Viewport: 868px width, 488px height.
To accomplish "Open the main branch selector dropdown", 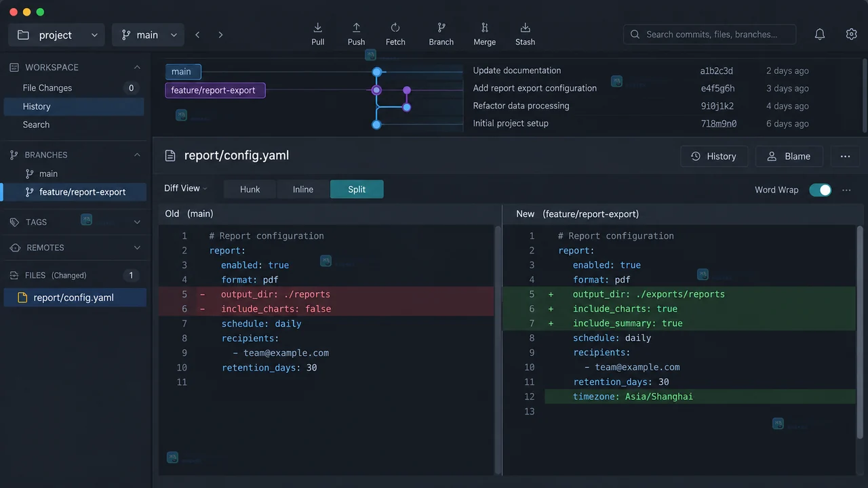I will pyautogui.click(x=148, y=35).
